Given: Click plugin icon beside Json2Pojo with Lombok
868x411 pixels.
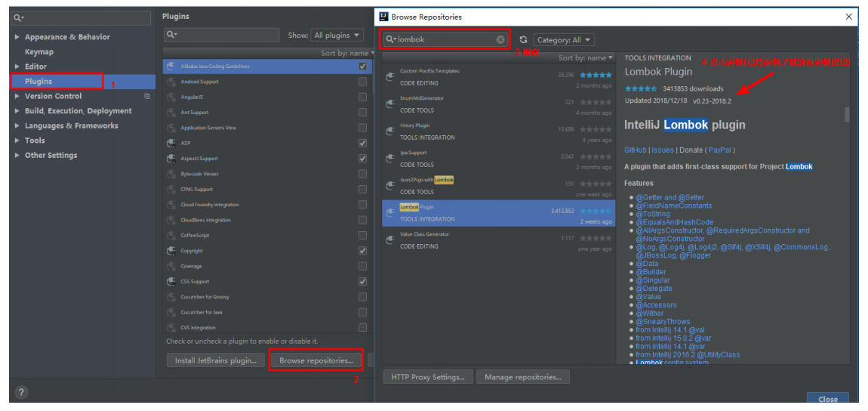Looking at the screenshot, I should 389,186.
